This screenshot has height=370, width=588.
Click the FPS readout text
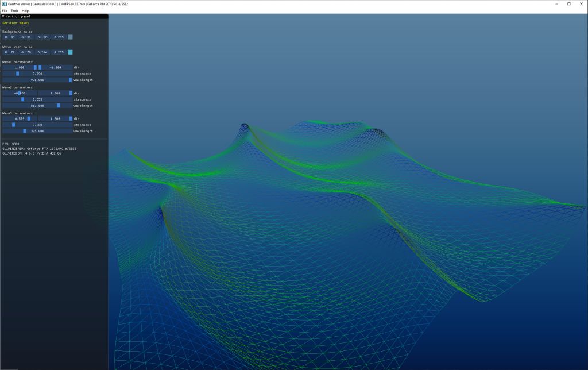(x=11, y=144)
